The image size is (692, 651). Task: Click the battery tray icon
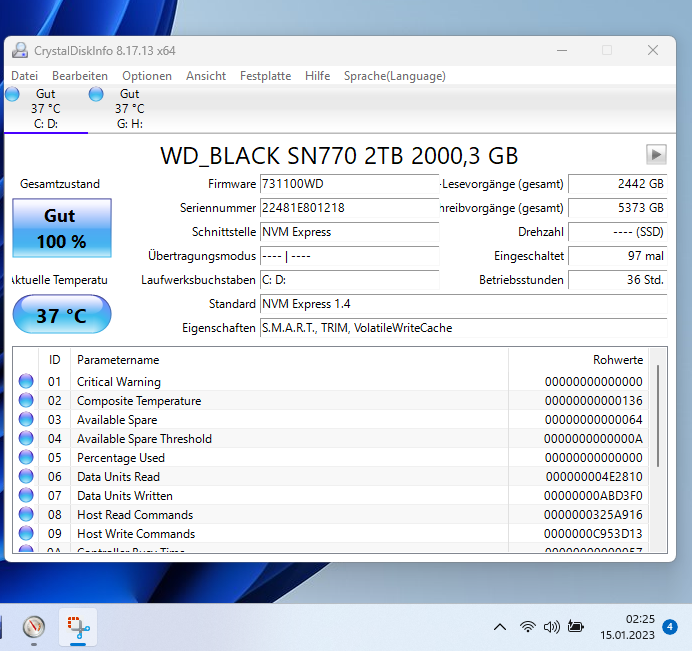[x=575, y=627]
